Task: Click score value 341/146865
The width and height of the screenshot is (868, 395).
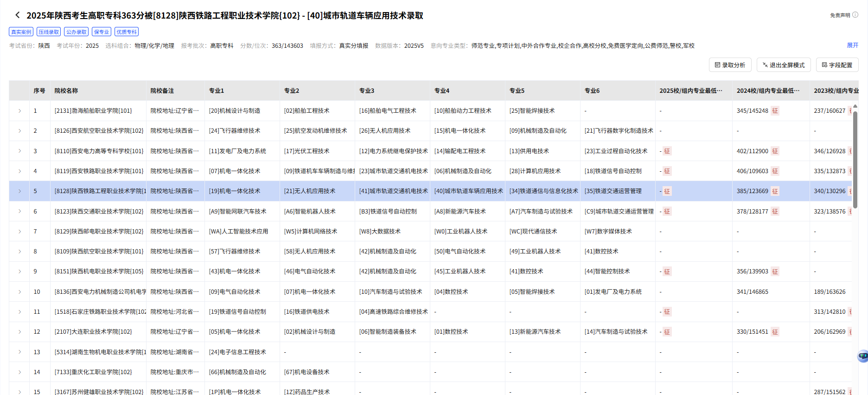Action: [752, 292]
